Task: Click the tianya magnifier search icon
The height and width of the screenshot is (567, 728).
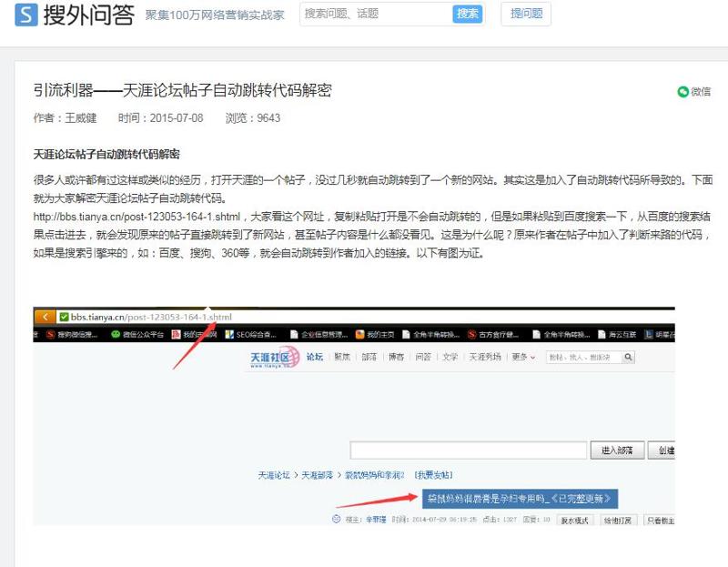Action: click(628, 357)
